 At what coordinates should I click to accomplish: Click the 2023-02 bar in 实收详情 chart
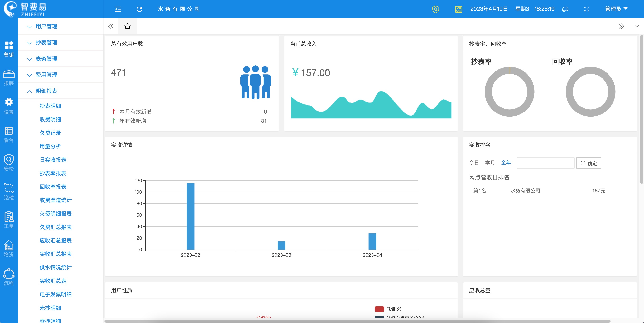coord(190,216)
